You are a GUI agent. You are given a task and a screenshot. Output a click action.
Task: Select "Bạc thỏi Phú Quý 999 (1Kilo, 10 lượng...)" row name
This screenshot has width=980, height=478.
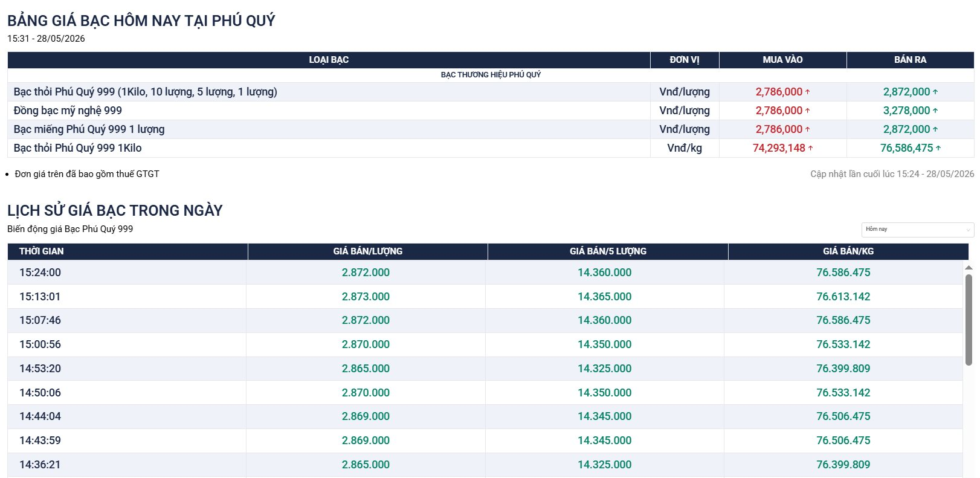click(x=146, y=92)
